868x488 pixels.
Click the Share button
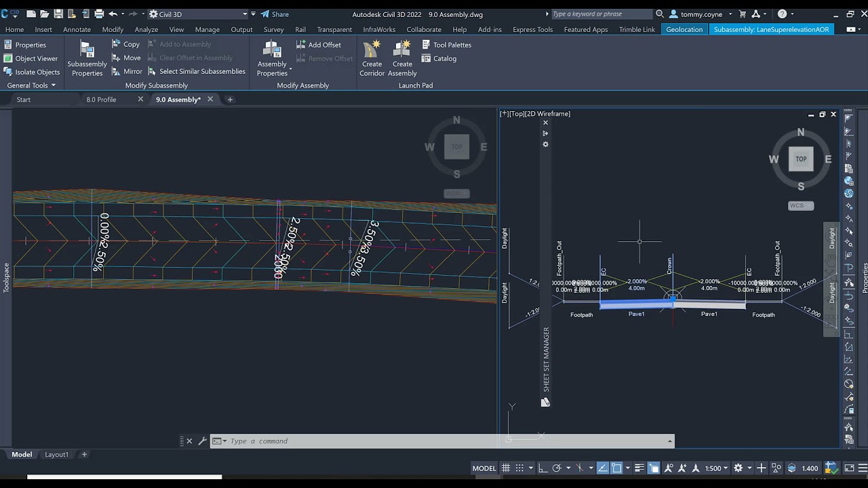point(275,14)
